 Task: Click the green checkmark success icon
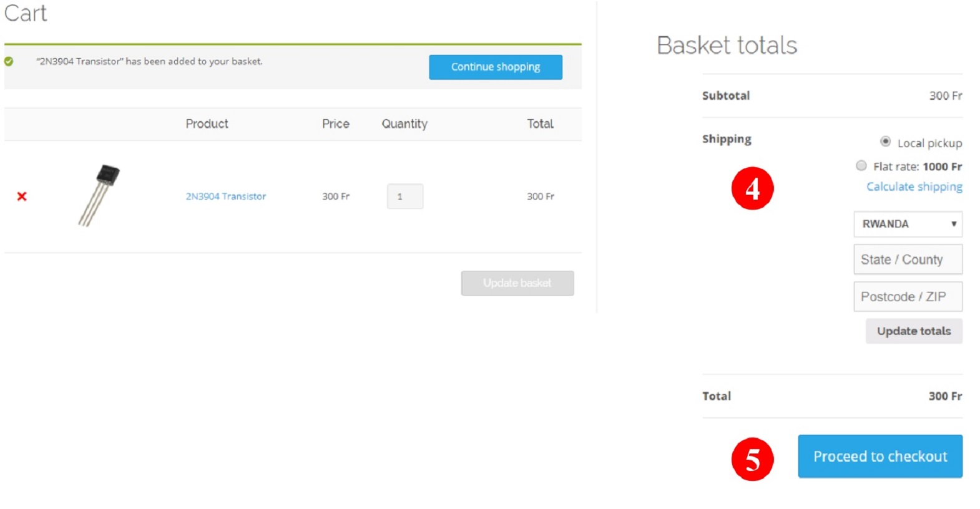tap(9, 61)
